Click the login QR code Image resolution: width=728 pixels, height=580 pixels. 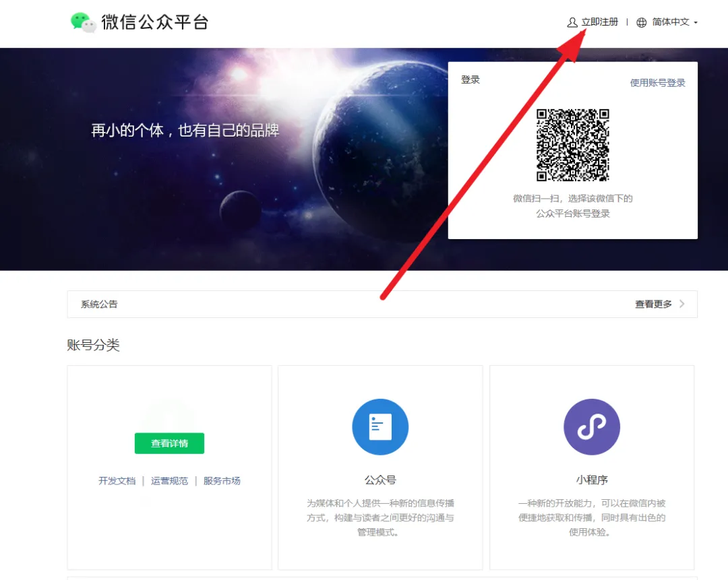click(572, 145)
